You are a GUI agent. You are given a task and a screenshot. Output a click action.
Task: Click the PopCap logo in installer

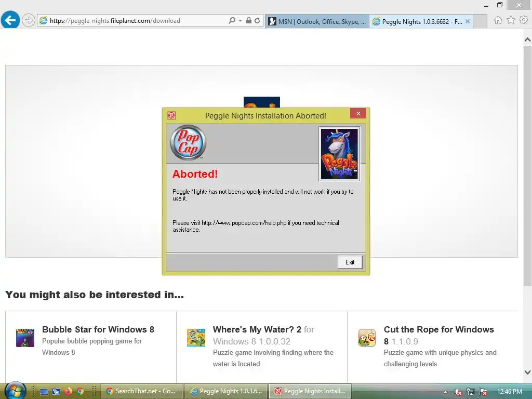coord(188,142)
